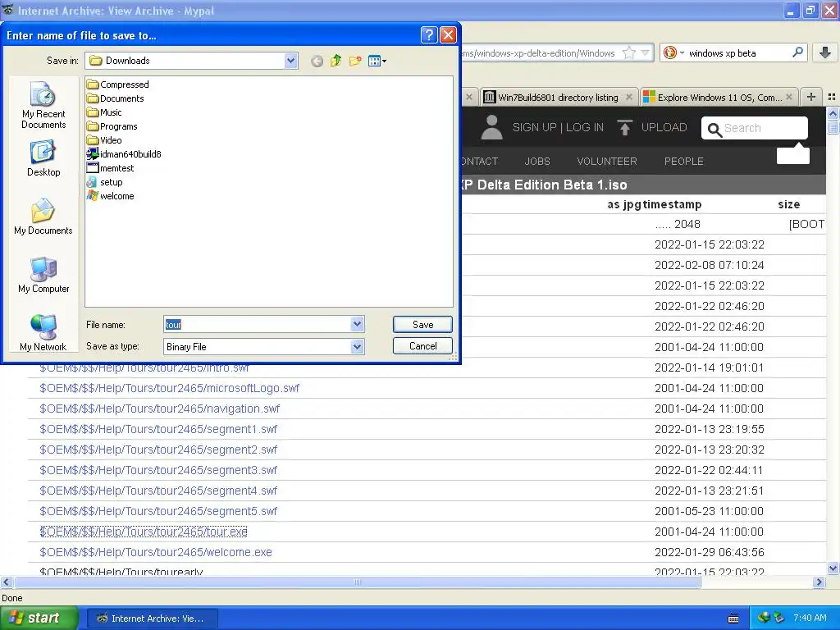This screenshot has height=630, width=840.
Task: Click the timestamp column header
Action: click(672, 204)
